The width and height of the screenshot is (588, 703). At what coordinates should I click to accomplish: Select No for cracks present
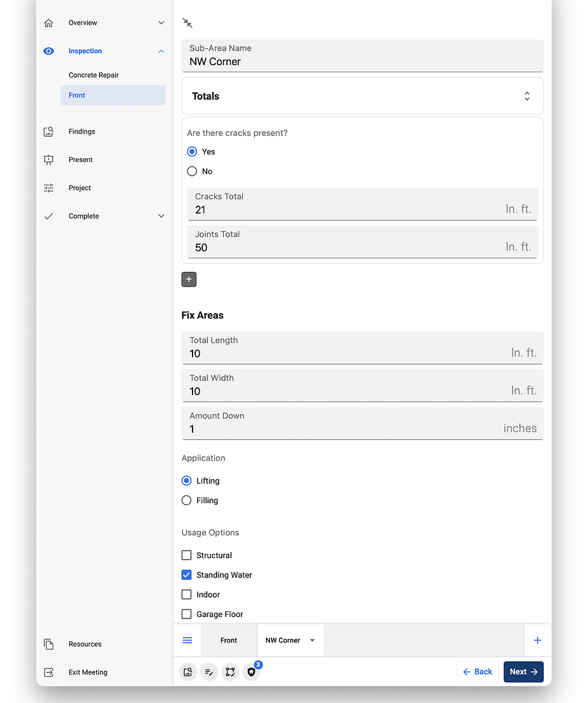[192, 171]
